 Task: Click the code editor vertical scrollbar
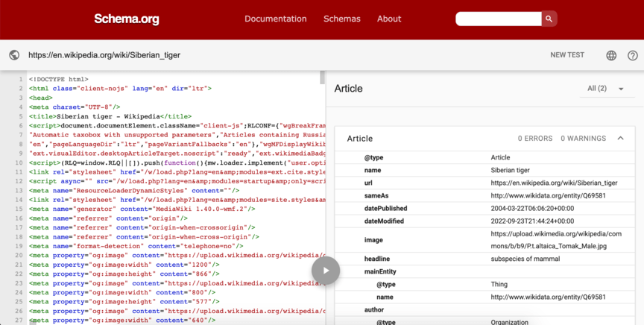click(323, 78)
